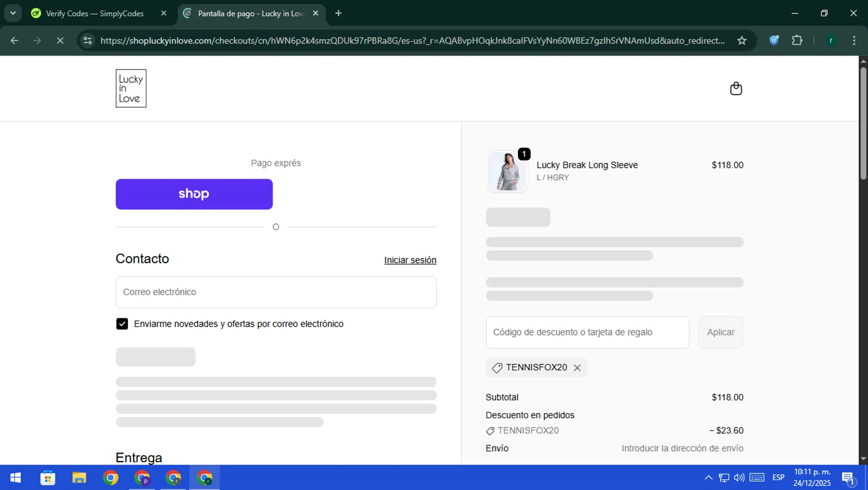868x490 pixels.
Task: Open the taskbar clock and date
Action: 812,478
